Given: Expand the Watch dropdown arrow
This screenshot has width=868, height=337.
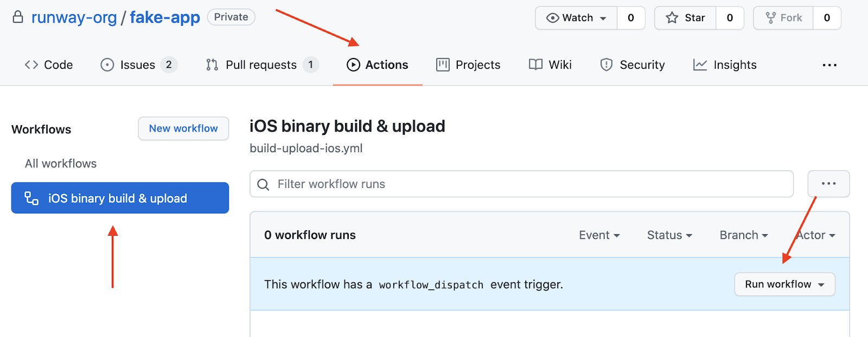Looking at the screenshot, I should pyautogui.click(x=603, y=18).
